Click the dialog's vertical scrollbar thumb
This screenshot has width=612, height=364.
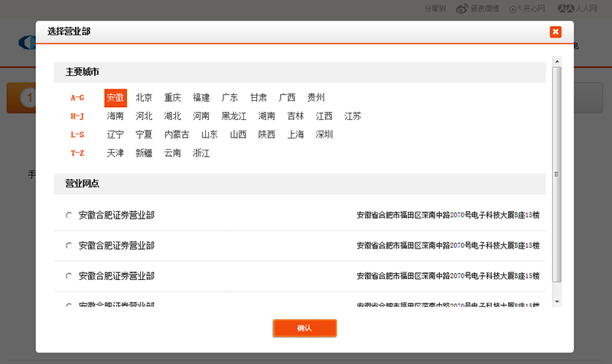[x=557, y=174]
